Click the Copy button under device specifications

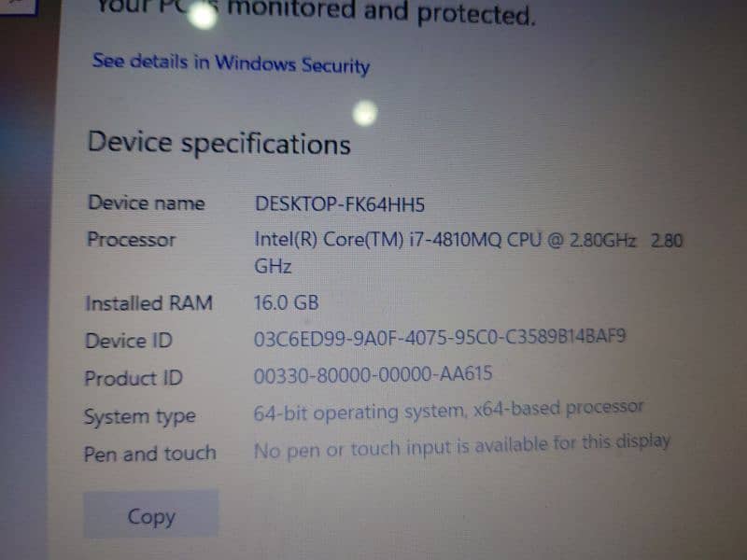151,515
